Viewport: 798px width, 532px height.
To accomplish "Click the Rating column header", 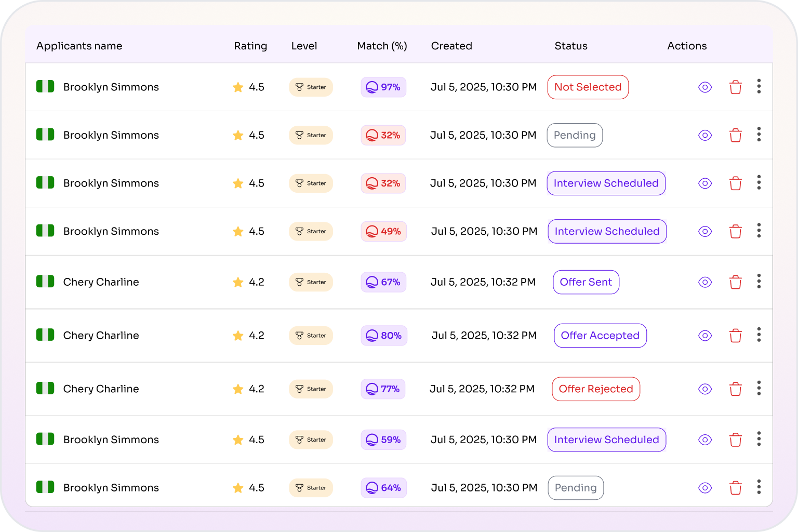I will (250, 46).
